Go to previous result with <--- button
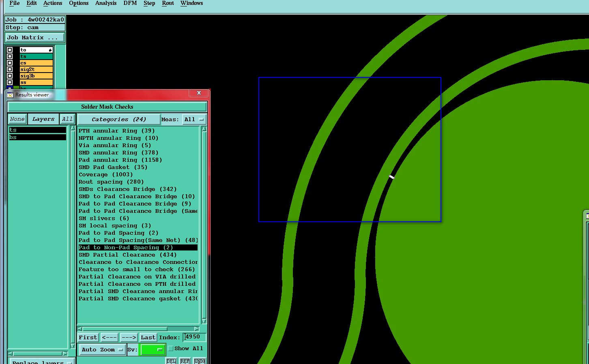Image resolution: width=589 pixels, height=364 pixels. (110, 338)
